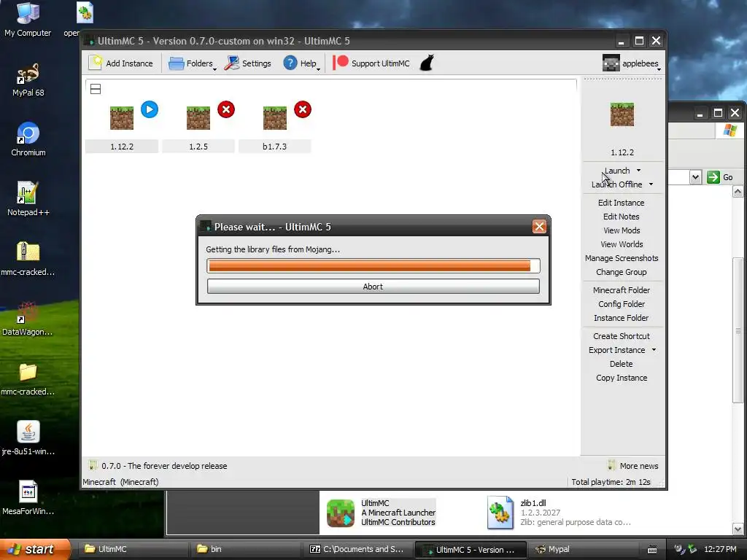The height and width of the screenshot is (560, 747).
Task: Open Edit Instance from the sidebar
Action: [x=622, y=203]
